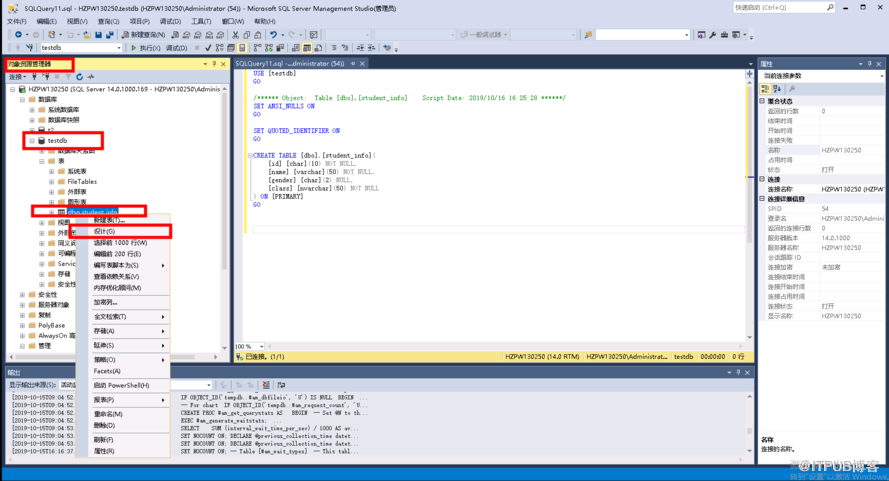The width and height of the screenshot is (889, 481).
Task: Click the Cut scissors icon in toolbar
Action: (235, 34)
